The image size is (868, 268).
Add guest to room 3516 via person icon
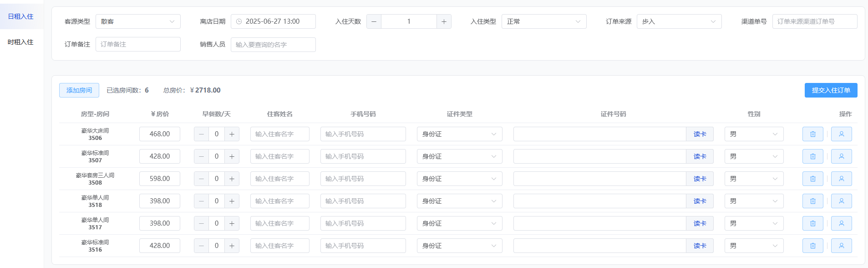pos(841,246)
